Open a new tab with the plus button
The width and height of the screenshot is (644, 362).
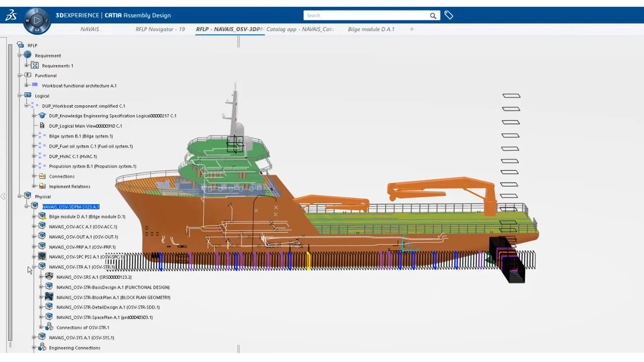click(412, 29)
